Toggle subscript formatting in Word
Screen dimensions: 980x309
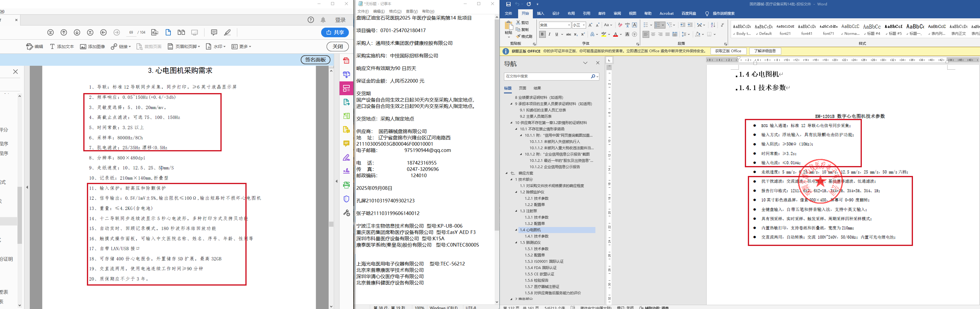coord(576,35)
